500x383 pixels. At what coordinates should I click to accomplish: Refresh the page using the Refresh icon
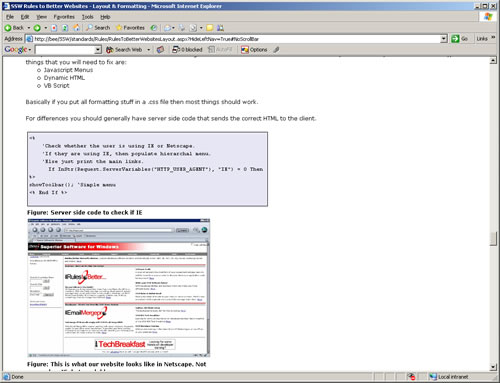click(65, 28)
